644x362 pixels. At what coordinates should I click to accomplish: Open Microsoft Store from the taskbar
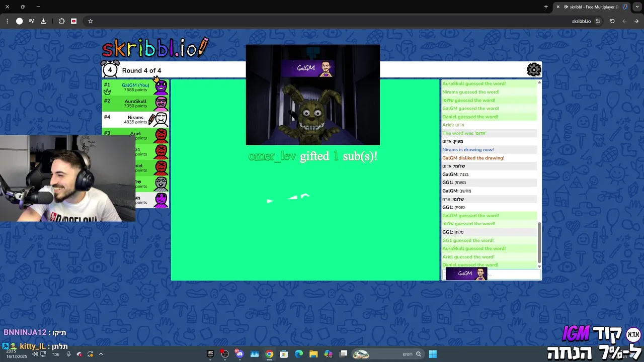pos(284,354)
